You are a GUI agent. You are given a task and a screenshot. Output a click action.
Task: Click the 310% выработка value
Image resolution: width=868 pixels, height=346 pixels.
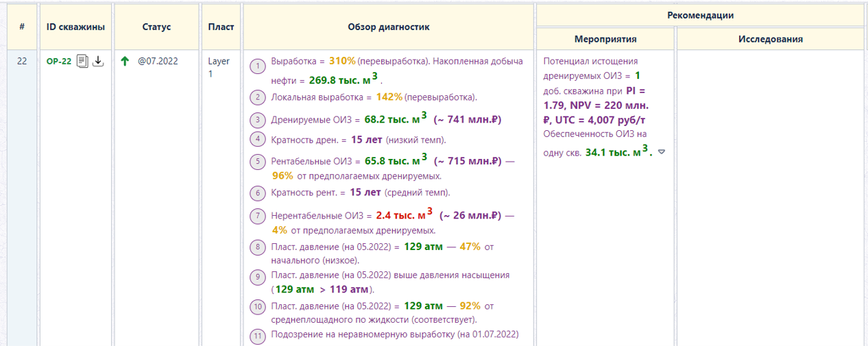pos(342,61)
